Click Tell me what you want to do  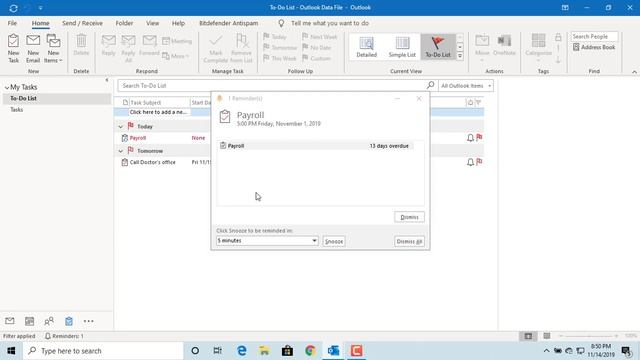(329, 23)
